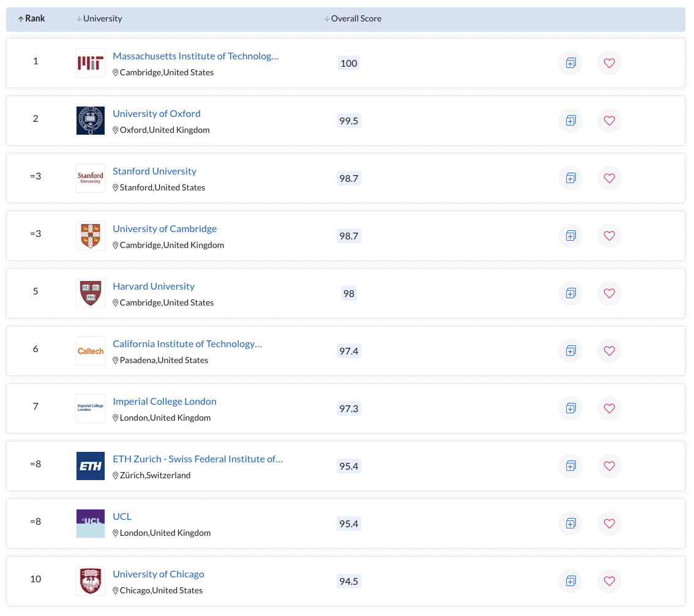Toggle the Rank column sort arrow
The image size is (694, 616).
click(22, 18)
